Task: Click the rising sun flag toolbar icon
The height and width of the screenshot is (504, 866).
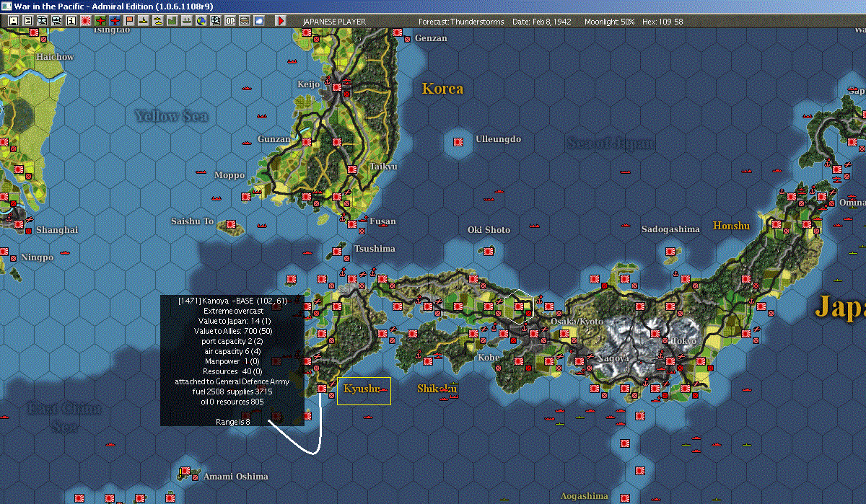Action: [x=85, y=21]
